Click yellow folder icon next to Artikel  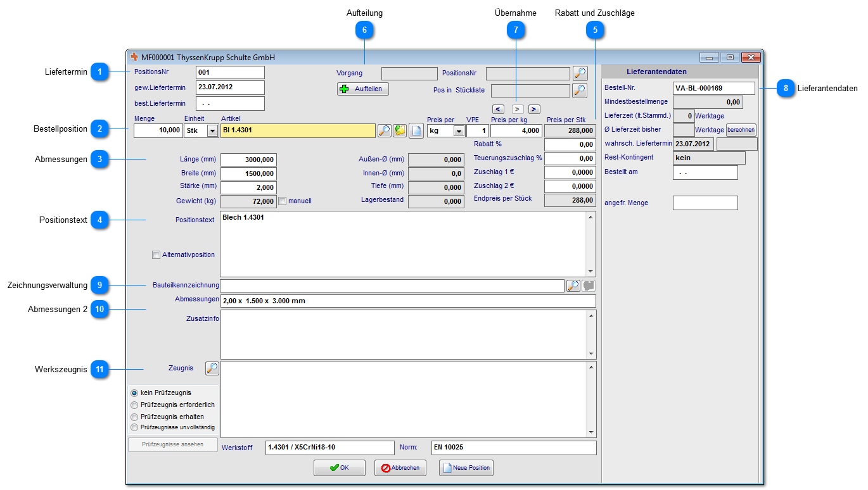click(400, 131)
